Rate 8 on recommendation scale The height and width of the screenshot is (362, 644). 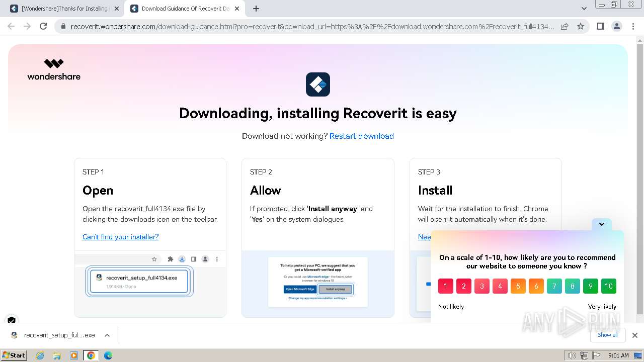(573, 286)
